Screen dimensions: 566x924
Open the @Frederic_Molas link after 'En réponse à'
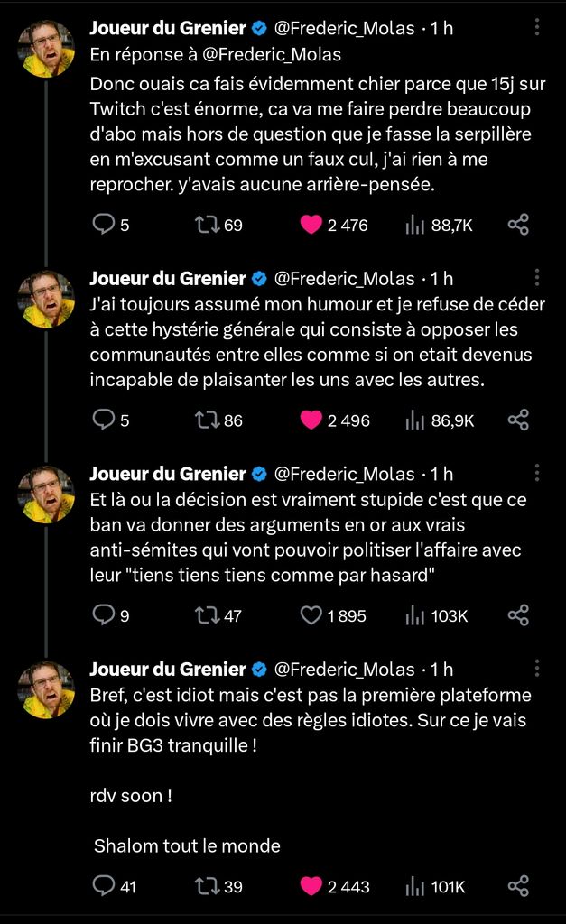pyautogui.click(x=272, y=55)
